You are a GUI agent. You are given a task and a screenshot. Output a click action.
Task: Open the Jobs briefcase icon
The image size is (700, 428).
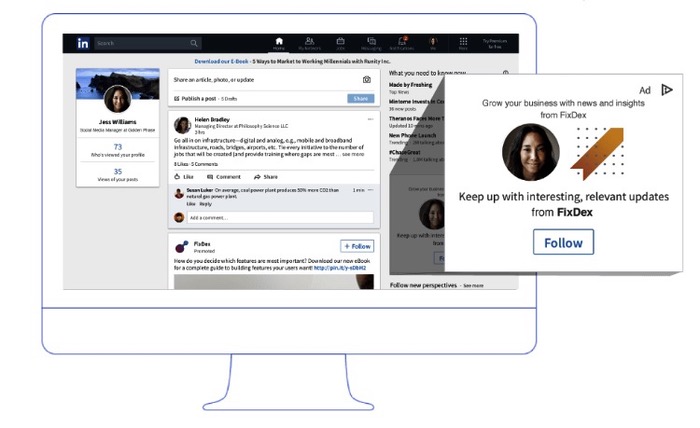click(x=340, y=42)
